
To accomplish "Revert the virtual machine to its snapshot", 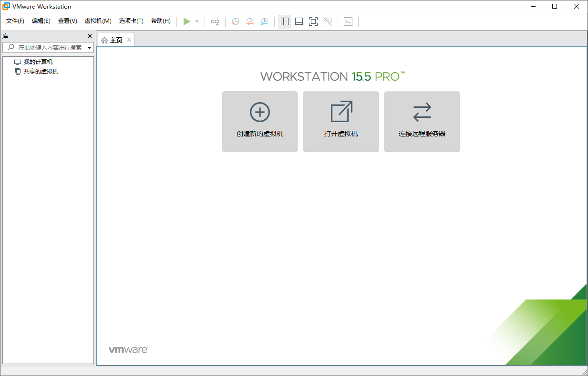I will (250, 21).
